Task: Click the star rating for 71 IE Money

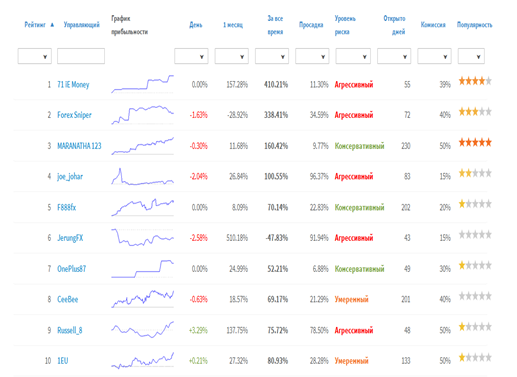Action: point(475,81)
